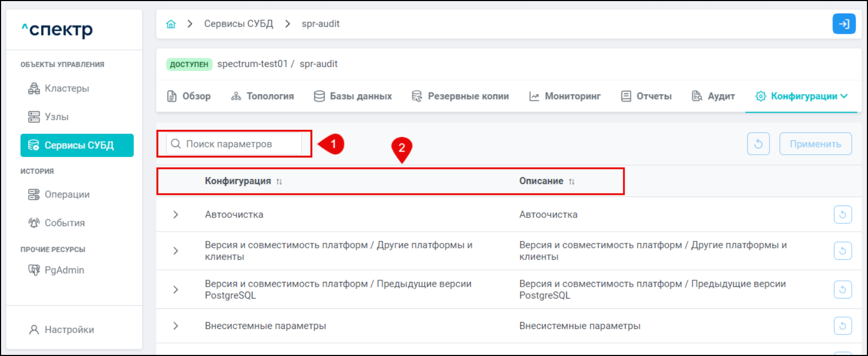The width and height of the screenshot is (868, 356).
Task: Expand Другие платформы и клиенты row
Action: coord(176,250)
